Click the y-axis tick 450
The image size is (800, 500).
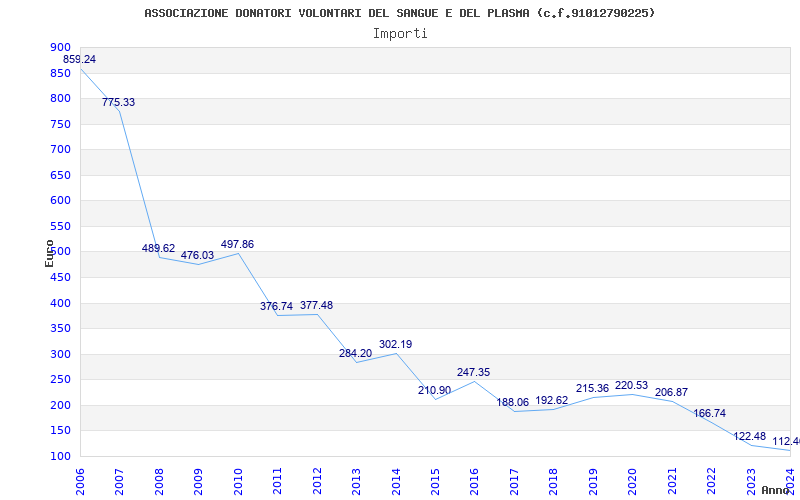tap(60, 278)
